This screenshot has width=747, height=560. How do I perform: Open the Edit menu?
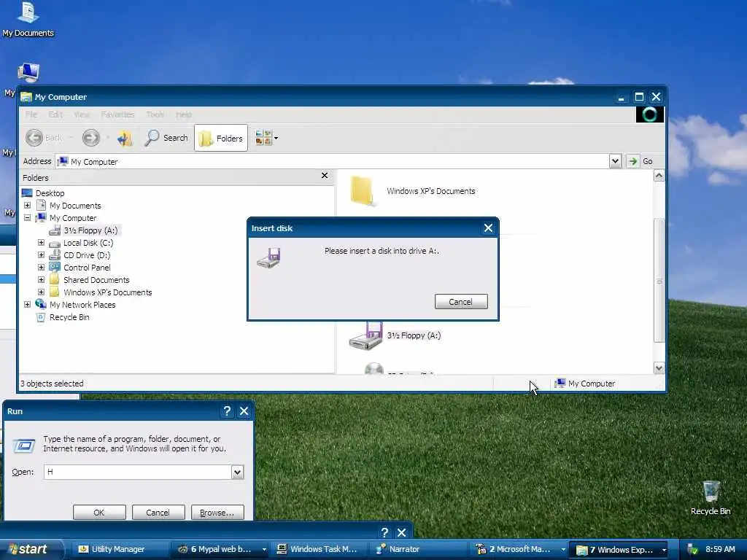[55, 114]
